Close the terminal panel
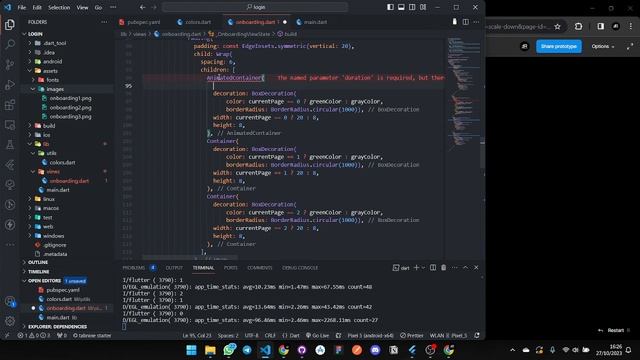The width and height of the screenshot is (640, 360). tap(476, 268)
